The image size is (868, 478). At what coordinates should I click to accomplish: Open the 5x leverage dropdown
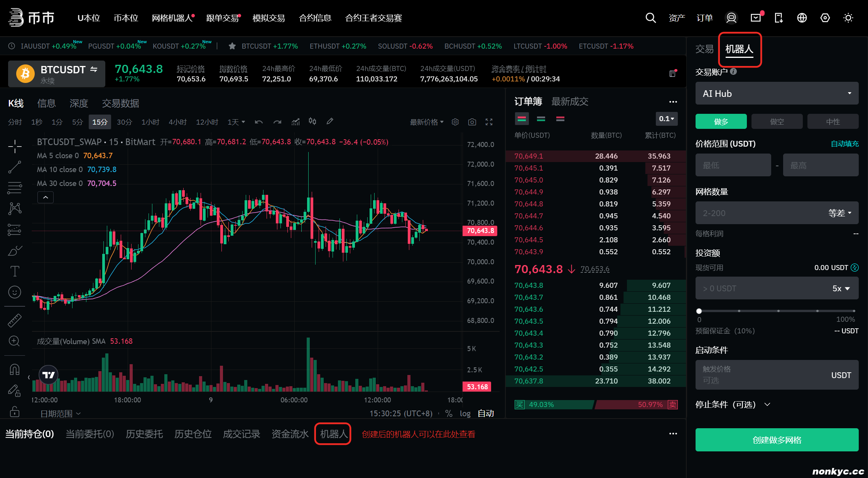[841, 289]
